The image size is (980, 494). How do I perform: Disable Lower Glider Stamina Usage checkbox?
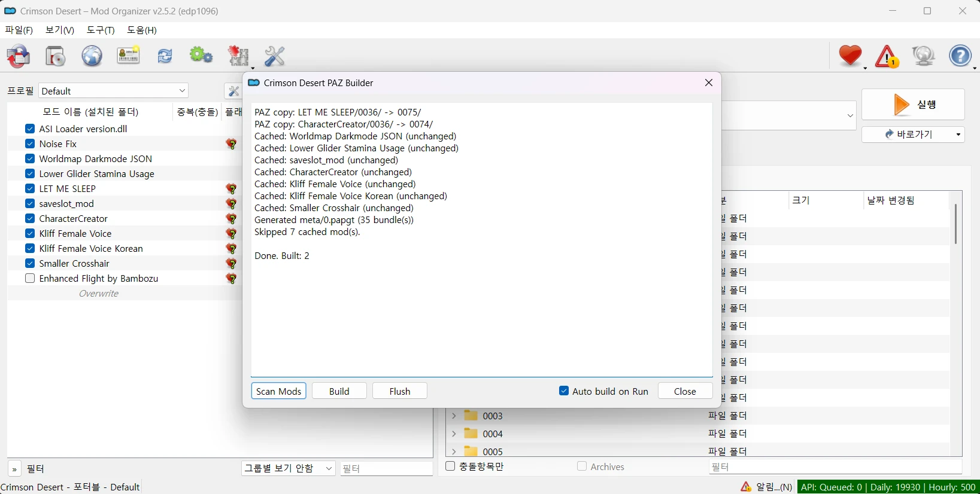coord(30,173)
